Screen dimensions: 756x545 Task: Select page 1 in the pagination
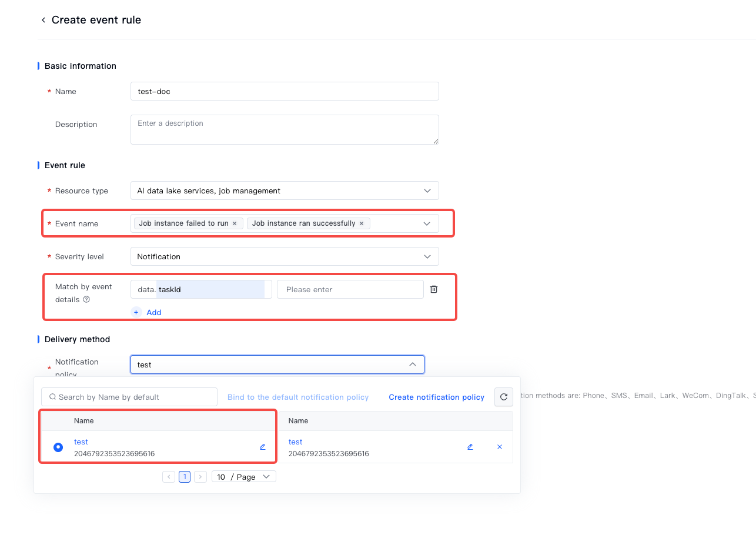pos(185,477)
